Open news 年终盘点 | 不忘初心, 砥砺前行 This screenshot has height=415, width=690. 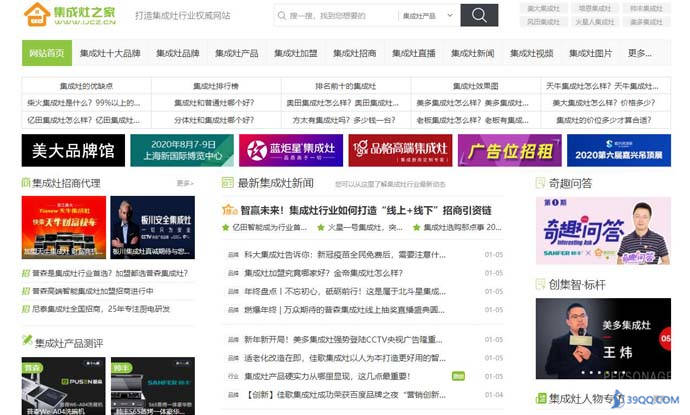coord(345,292)
